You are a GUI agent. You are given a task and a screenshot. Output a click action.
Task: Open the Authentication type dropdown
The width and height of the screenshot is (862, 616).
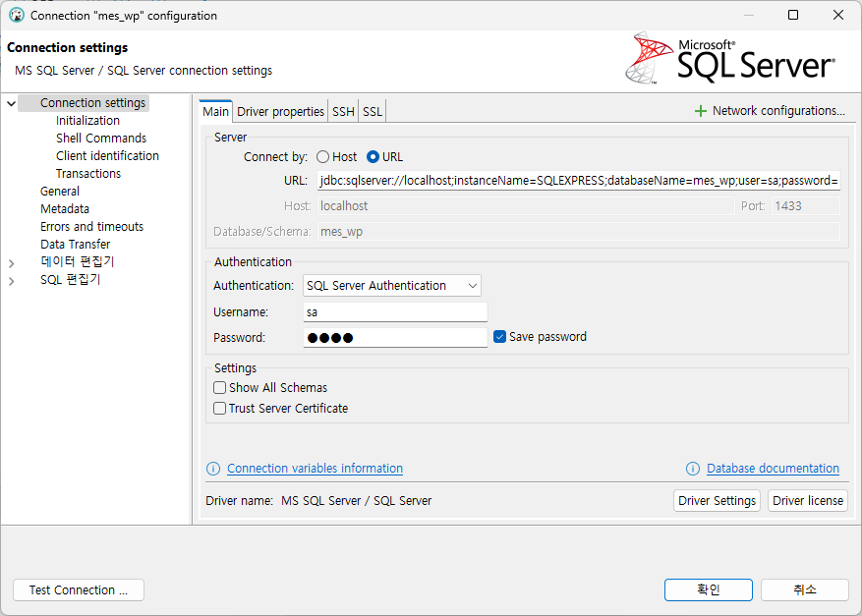[x=392, y=286]
